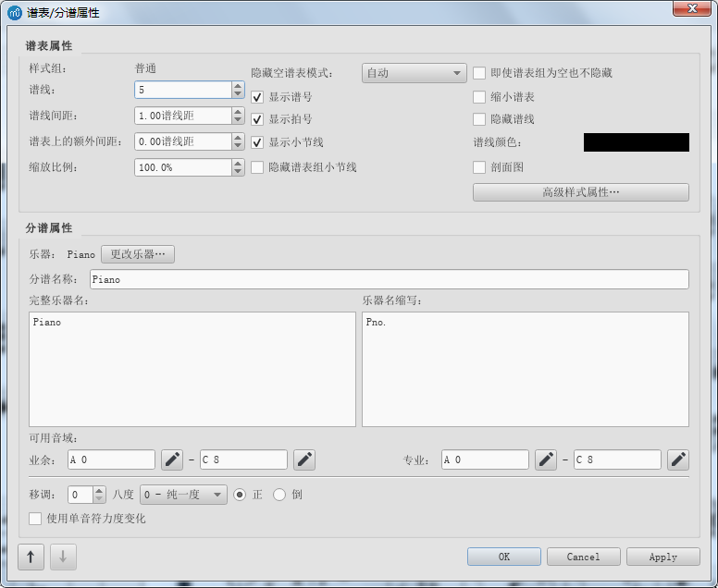Click the black 谱线颜色 color swatch

click(636, 142)
